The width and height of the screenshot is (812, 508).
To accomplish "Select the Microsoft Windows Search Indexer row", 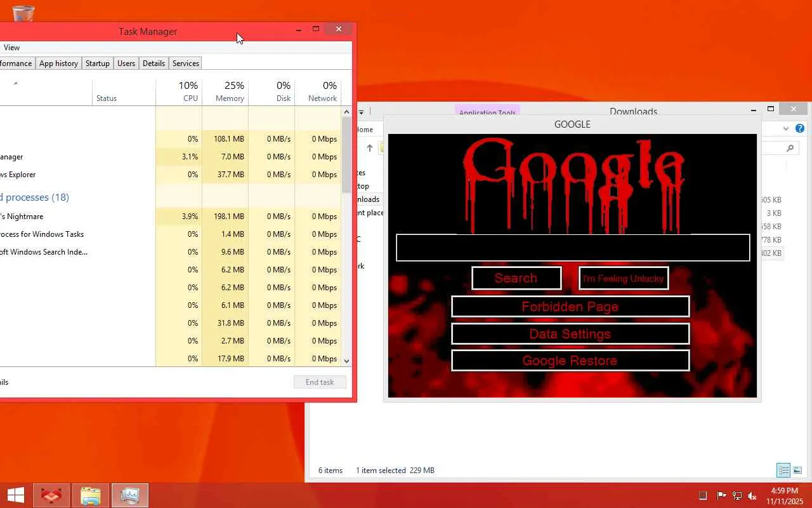I will point(171,252).
